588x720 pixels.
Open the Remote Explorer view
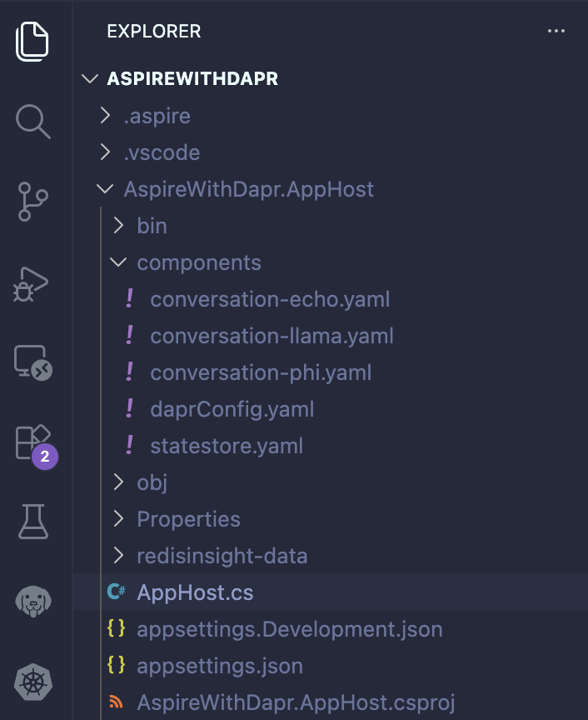[33, 362]
